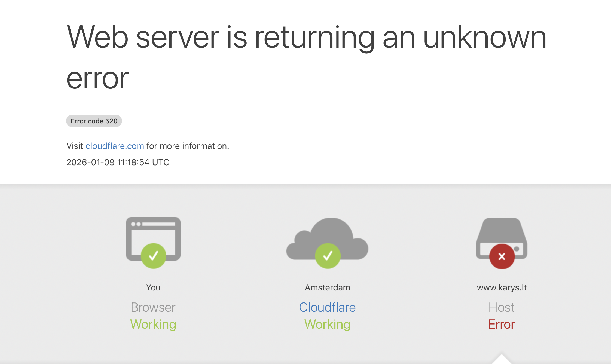Screen dimensions: 611x364
Task: Open the cloudflare.com link
Action: 115,146
